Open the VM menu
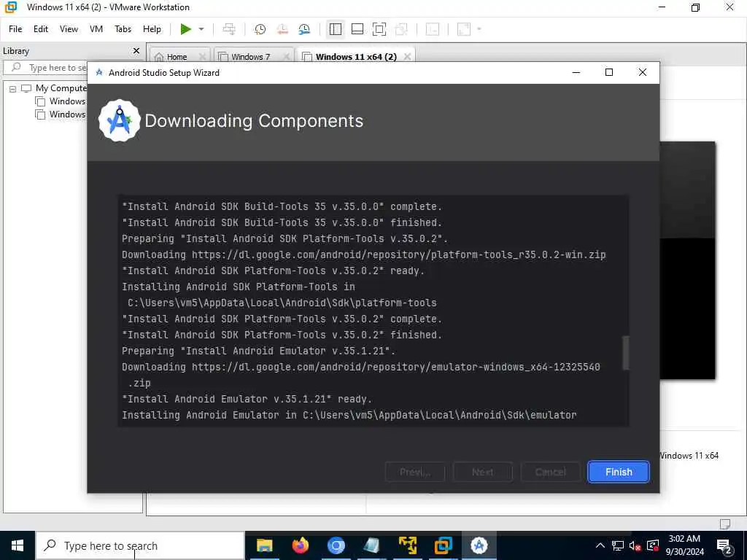The width and height of the screenshot is (747, 560). 96,29
